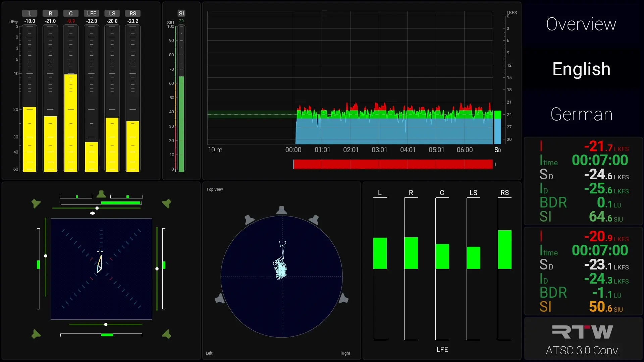Click the left surround speaker icon in Top View
Image resolution: width=644 pixels, height=362 pixels.
[220, 298]
